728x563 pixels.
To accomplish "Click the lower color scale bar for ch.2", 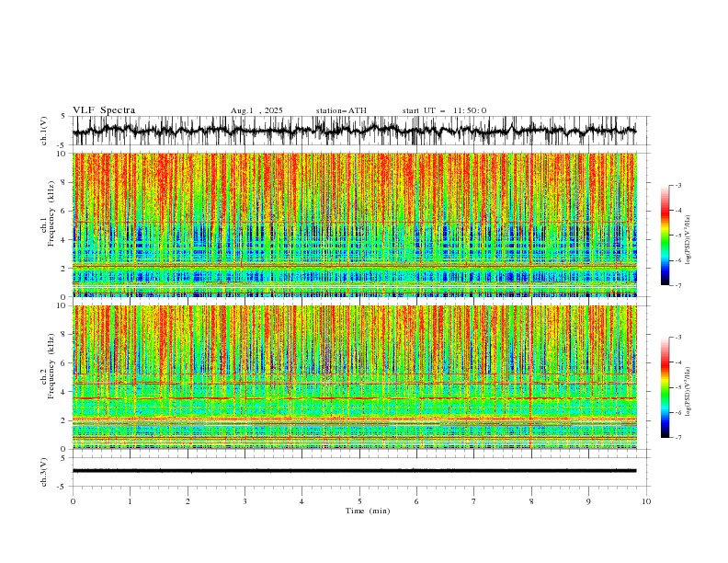I will (665, 387).
